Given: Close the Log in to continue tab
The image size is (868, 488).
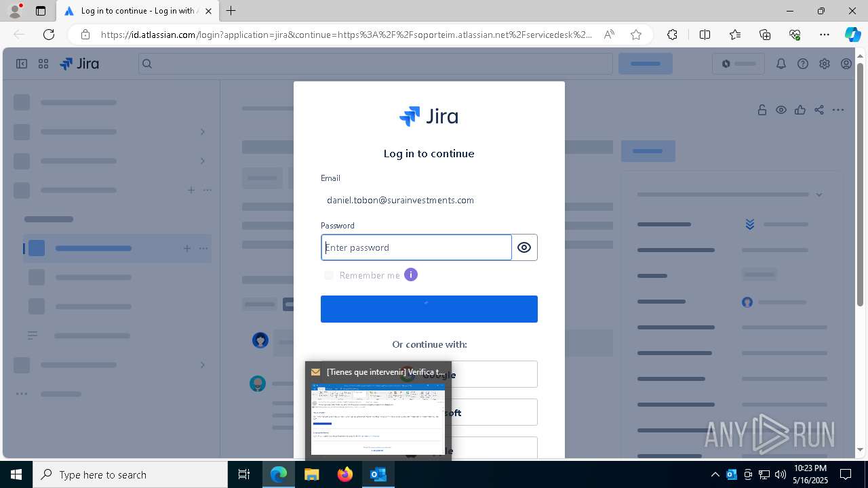Looking at the screenshot, I should click(x=209, y=11).
